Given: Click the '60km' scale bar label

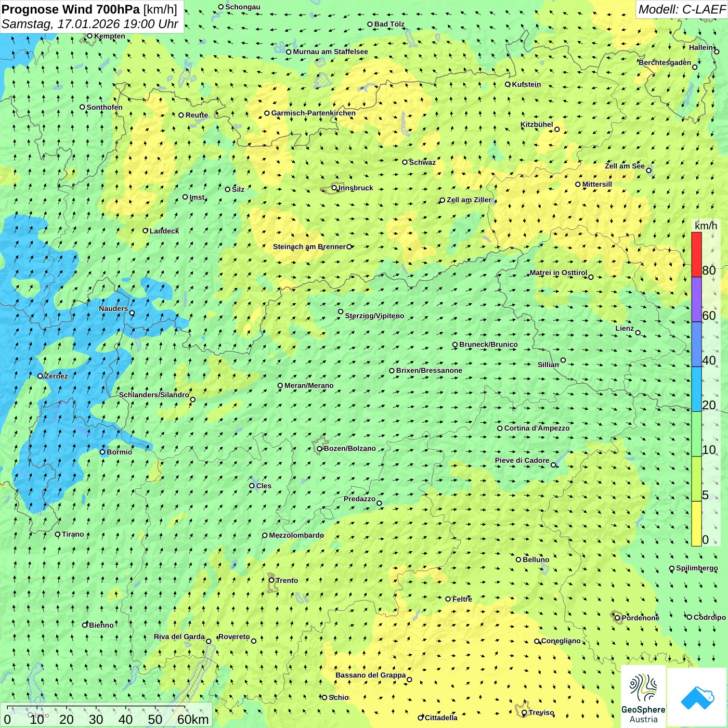Looking at the screenshot, I should [x=192, y=719].
